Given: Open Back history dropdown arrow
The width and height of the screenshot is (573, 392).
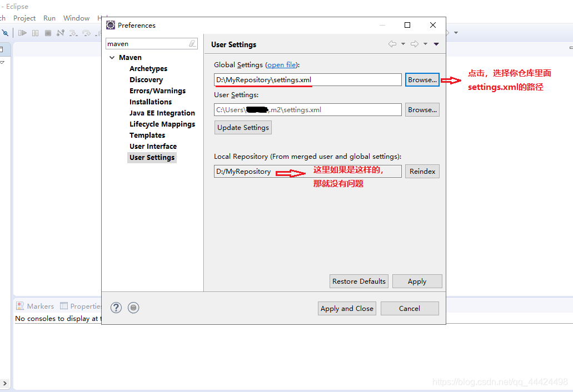Looking at the screenshot, I should 403,44.
